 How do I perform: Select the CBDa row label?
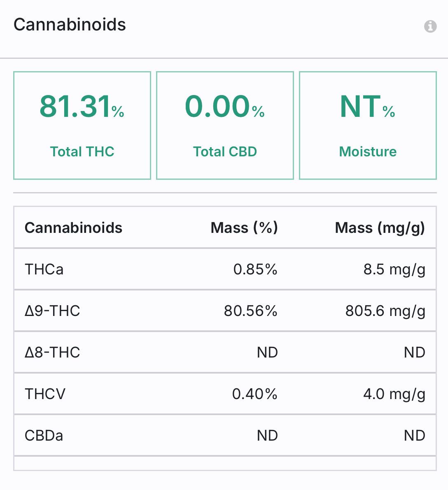[44, 436]
